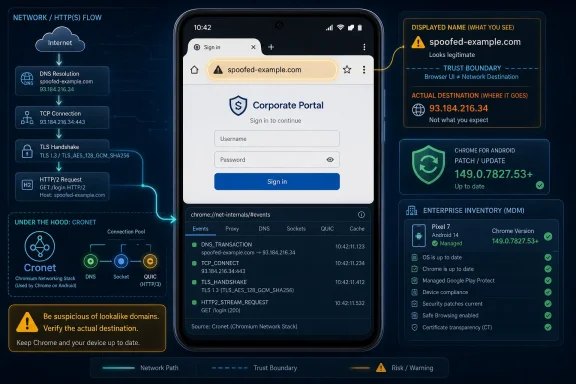The width and height of the screenshot is (576, 384).
Task: Click phone status bar battery icon
Action: pyautogui.click(x=360, y=28)
